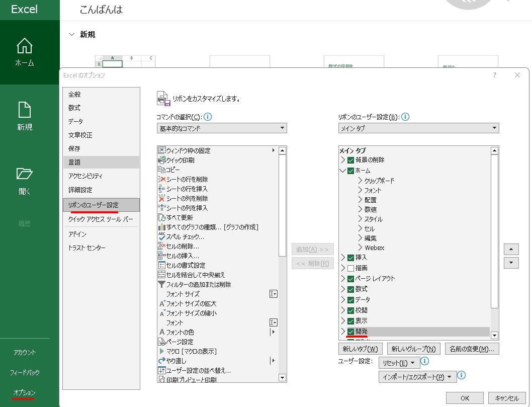Click 新しいタブ(W) button
Screen dimensions: 532x407
(361, 349)
